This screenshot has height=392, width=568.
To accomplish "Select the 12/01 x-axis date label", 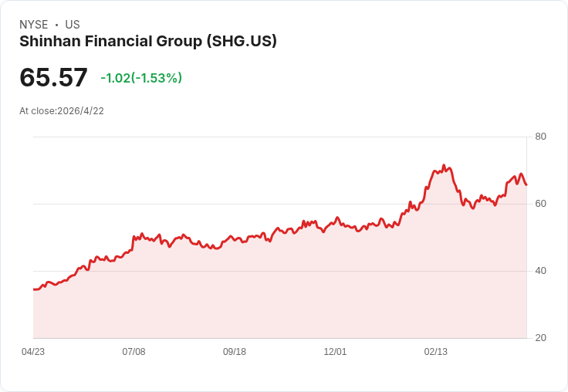I will click(335, 352).
